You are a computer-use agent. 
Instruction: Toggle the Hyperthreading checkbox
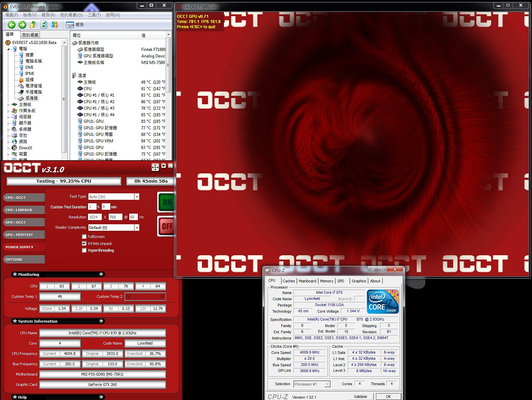pyautogui.click(x=84, y=250)
